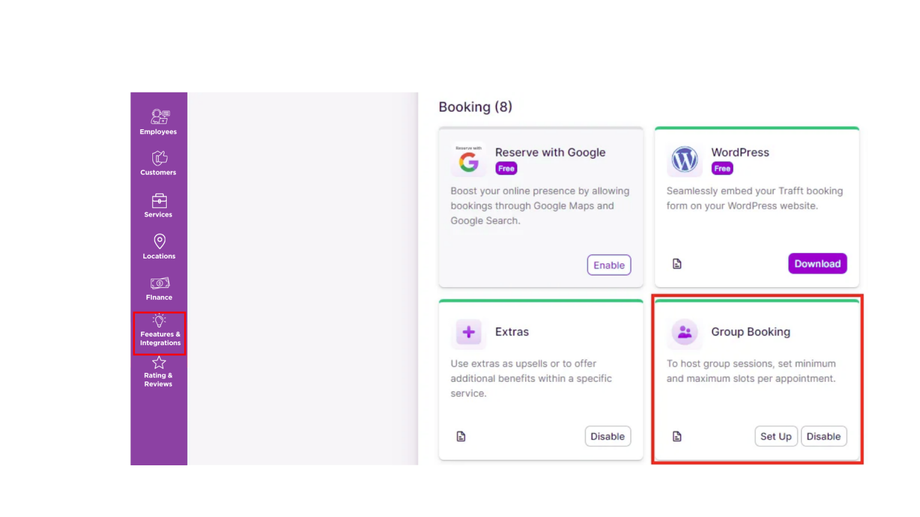Open the Rating & Reviews star icon
Viewport: 920px width, 517px height.
(159, 363)
